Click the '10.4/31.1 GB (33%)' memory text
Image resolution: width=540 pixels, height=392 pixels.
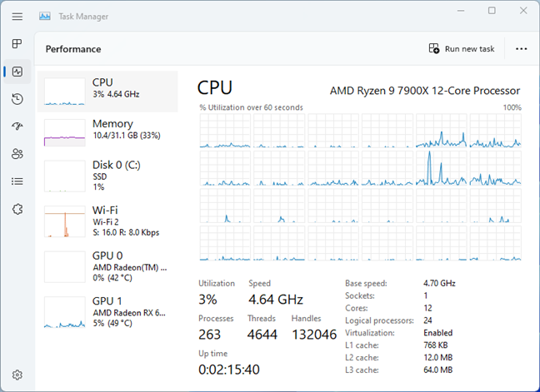(x=127, y=136)
